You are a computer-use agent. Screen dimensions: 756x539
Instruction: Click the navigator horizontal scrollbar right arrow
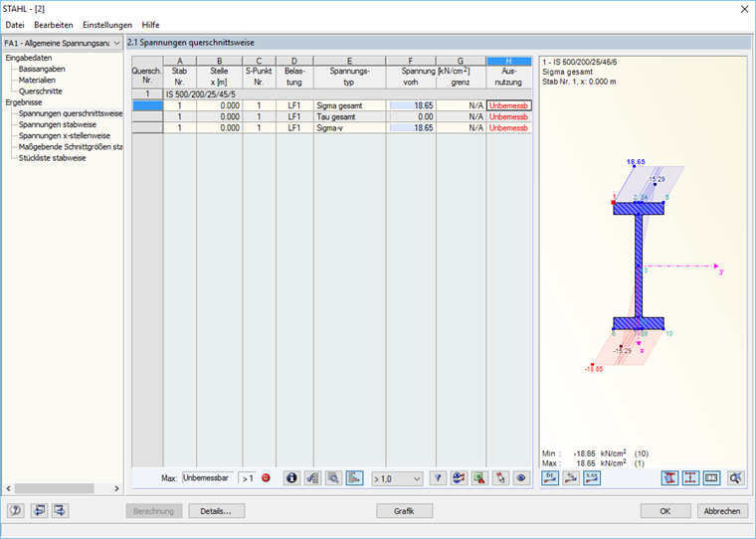click(116, 488)
